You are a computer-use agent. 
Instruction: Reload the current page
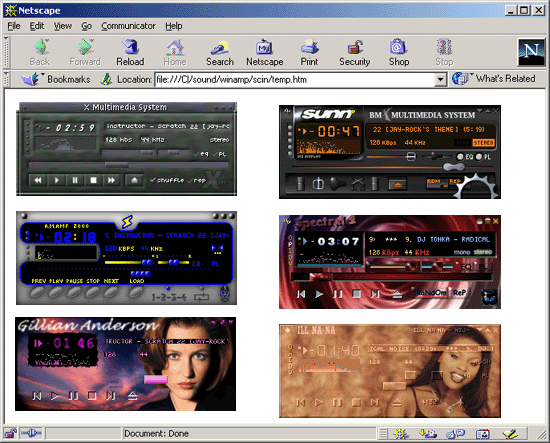point(130,52)
